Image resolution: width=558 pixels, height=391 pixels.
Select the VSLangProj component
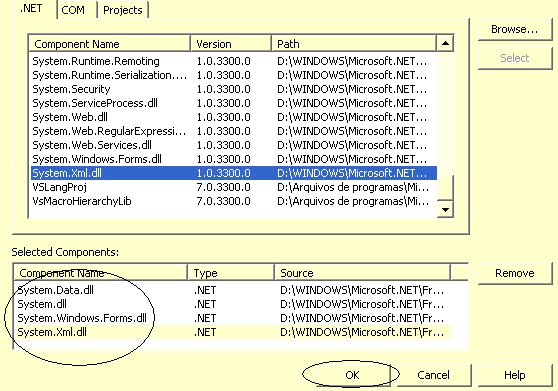point(233,187)
